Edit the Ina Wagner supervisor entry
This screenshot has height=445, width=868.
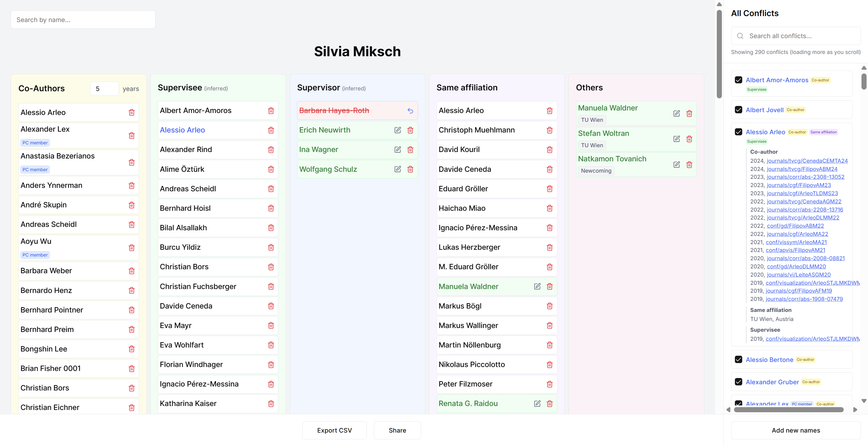398,149
